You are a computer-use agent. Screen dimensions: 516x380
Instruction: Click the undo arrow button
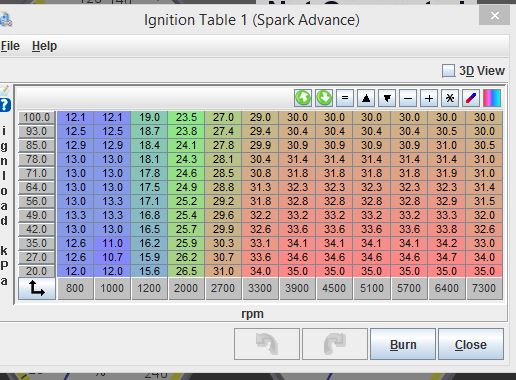point(267,344)
